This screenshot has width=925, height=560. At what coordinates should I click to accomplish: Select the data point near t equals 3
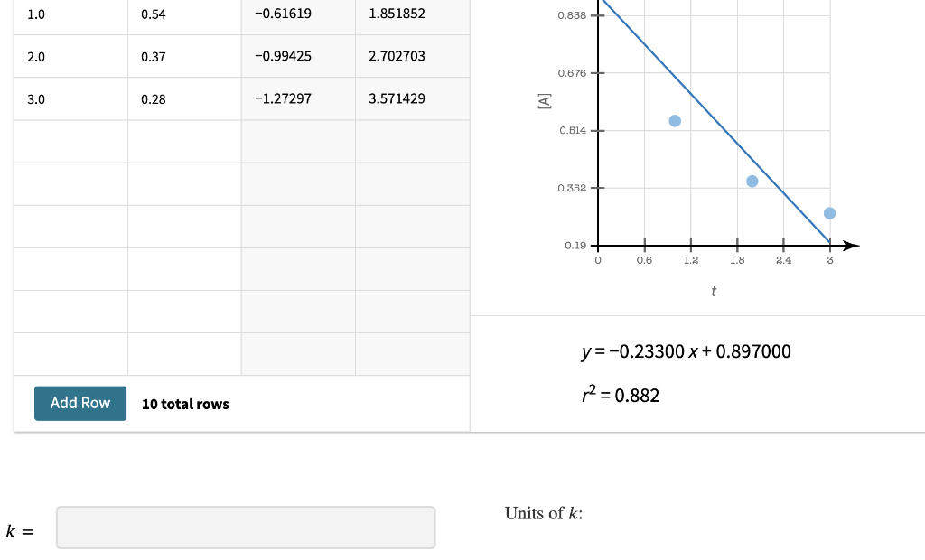829,214
